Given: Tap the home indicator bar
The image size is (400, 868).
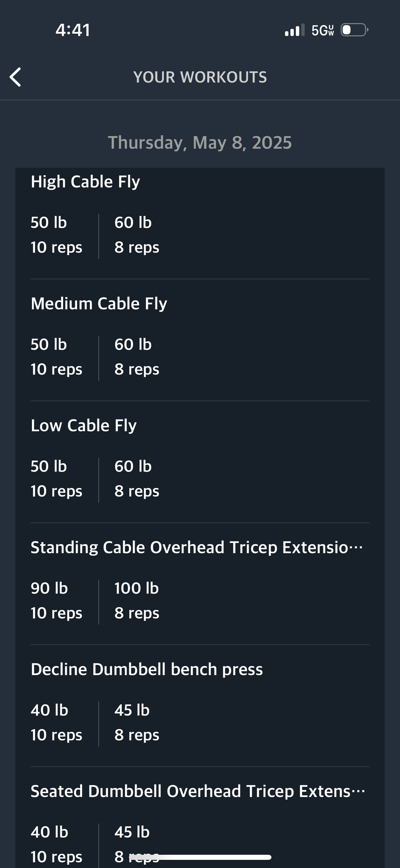Looking at the screenshot, I should 211,857.
